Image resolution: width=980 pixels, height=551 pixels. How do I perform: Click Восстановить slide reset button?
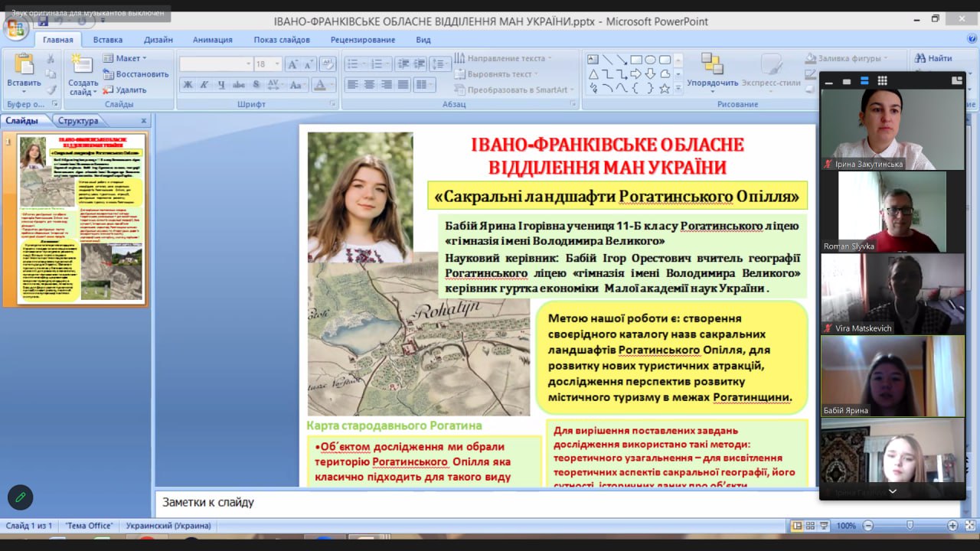click(136, 74)
